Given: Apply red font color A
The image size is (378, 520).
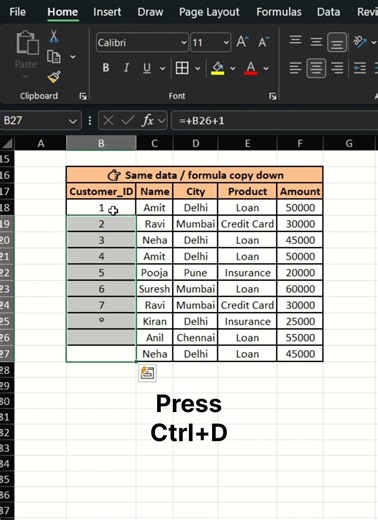Looking at the screenshot, I should point(251,68).
